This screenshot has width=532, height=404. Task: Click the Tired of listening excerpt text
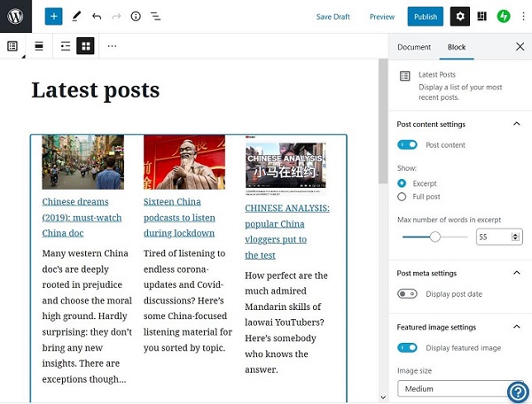coord(188,300)
